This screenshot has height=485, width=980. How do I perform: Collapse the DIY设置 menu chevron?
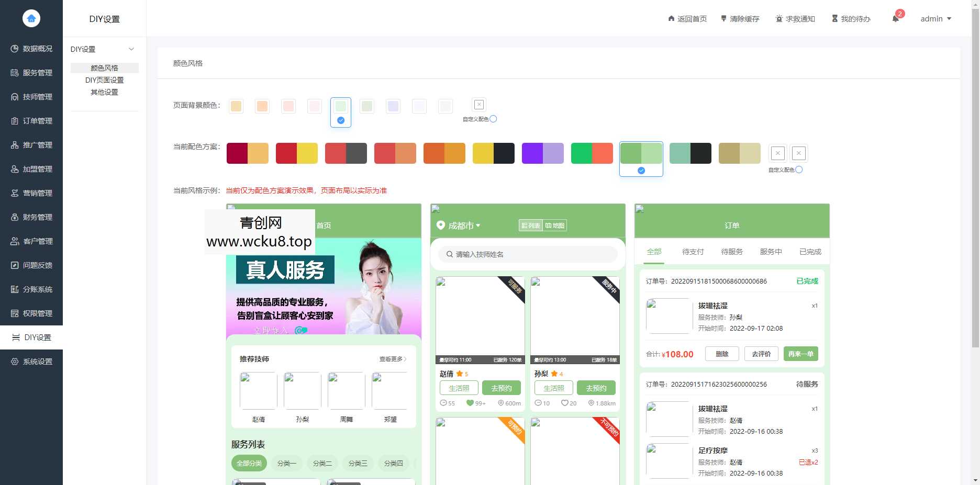click(131, 49)
